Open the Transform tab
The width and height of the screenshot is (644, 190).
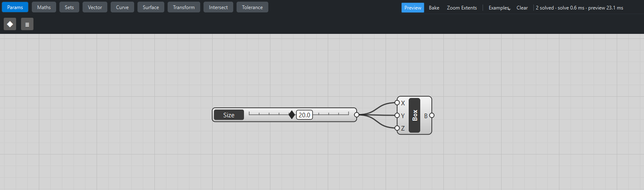click(184, 7)
